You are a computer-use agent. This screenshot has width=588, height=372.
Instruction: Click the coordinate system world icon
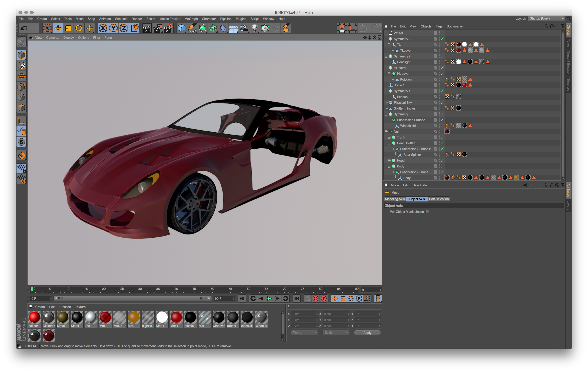pyautogui.click(x=135, y=28)
